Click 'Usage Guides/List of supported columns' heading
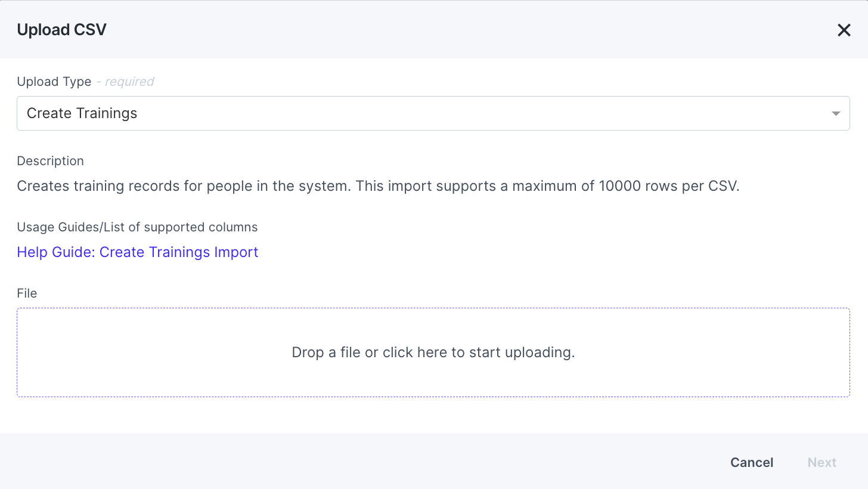Screen dimensions: 868x489 pyautogui.click(x=137, y=227)
